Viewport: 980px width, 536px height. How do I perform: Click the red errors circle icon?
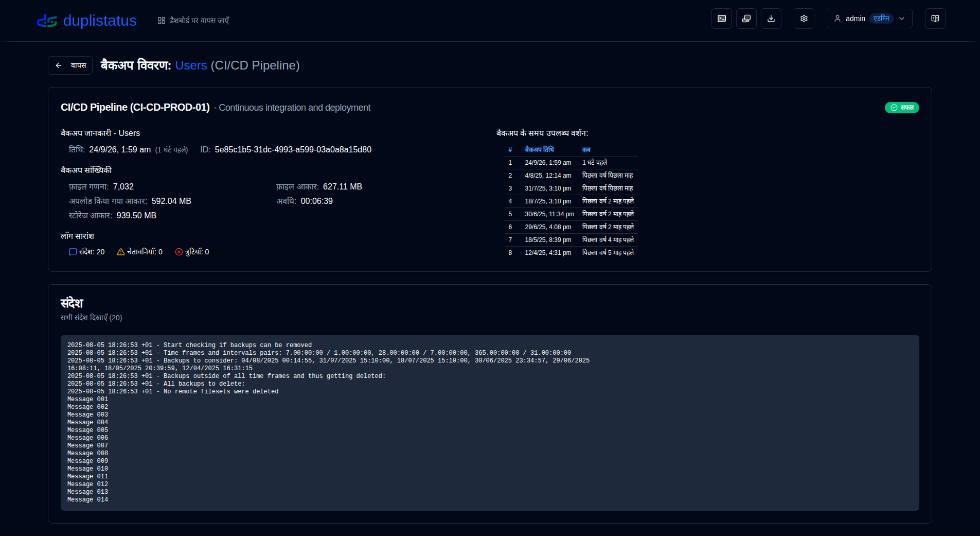point(179,252)
